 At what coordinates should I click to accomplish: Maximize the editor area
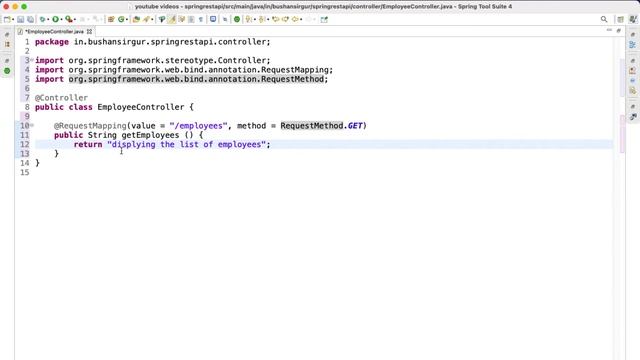tap(619, 31)
